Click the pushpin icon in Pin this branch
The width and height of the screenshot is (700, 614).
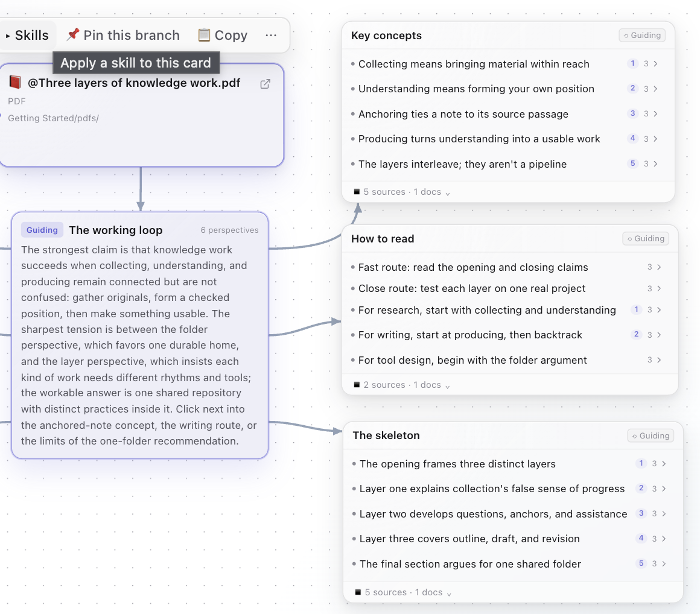pos(73,34)
